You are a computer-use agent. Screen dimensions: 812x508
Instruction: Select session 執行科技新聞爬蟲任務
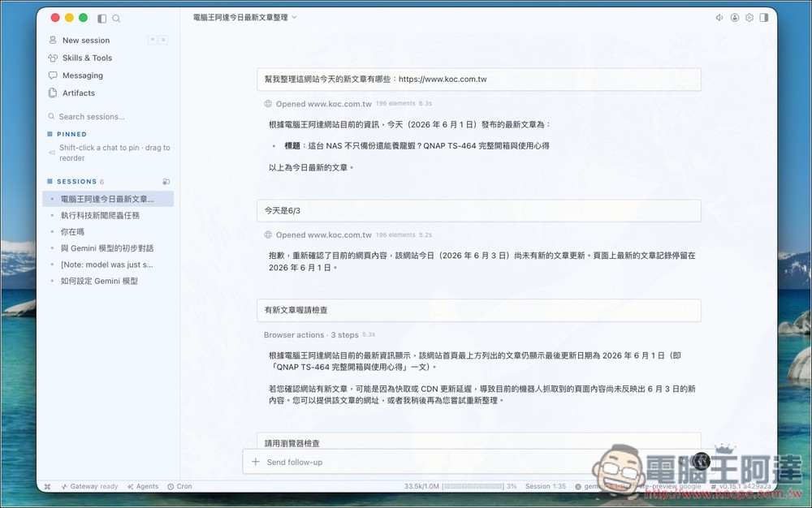coord(108,216)
